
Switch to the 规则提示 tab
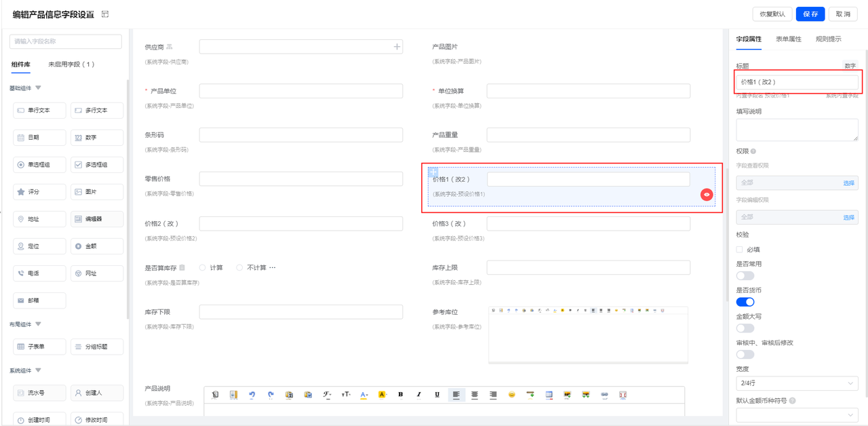click(x=828, y=39)
